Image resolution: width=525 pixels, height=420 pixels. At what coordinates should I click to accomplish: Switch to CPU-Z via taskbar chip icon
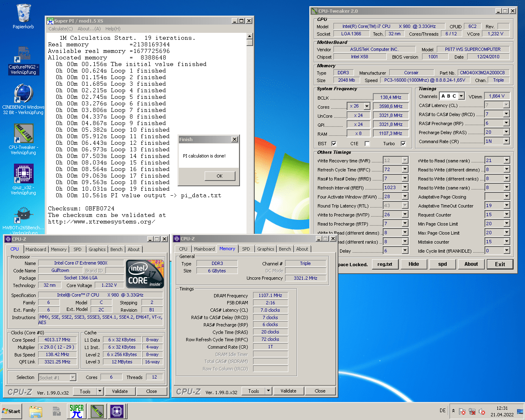tap(117, 411)
